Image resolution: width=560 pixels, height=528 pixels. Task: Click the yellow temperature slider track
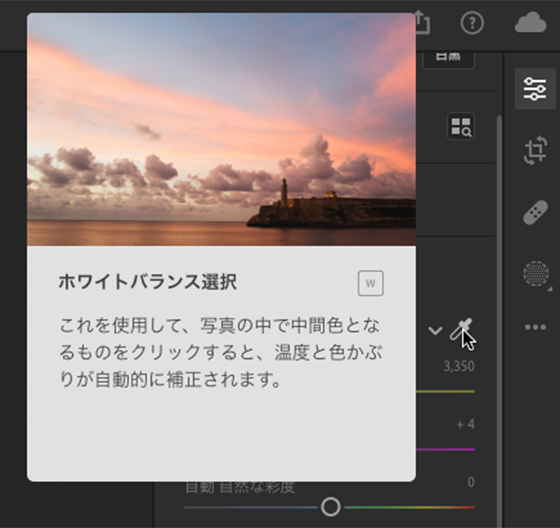[445, 392]
